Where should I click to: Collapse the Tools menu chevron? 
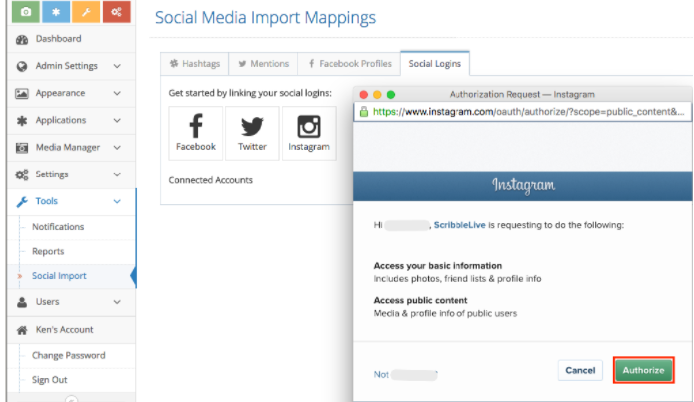117,201
